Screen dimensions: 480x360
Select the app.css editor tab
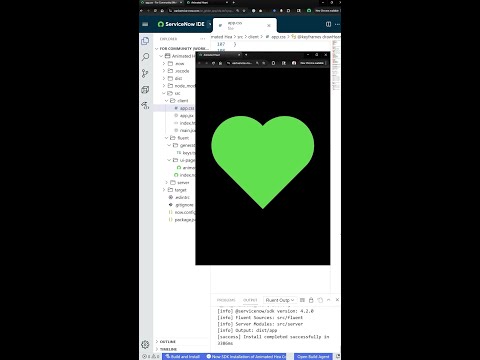point(245,25)
